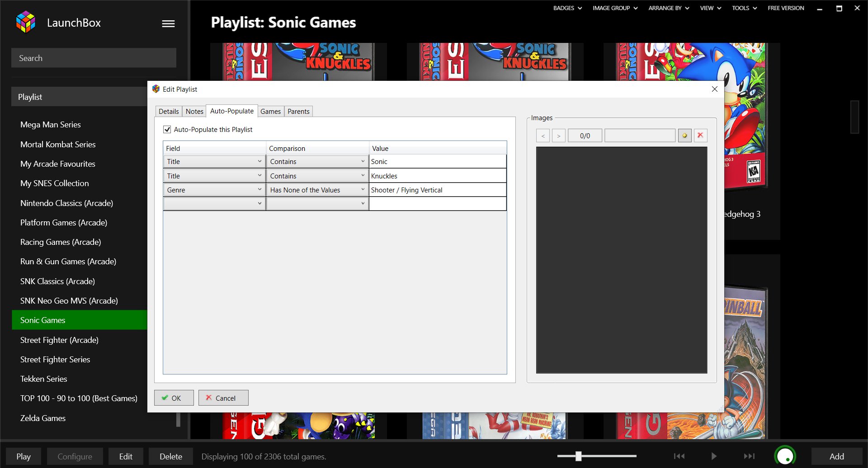Click the LaunchBox cube logo

tap(25, 22)
